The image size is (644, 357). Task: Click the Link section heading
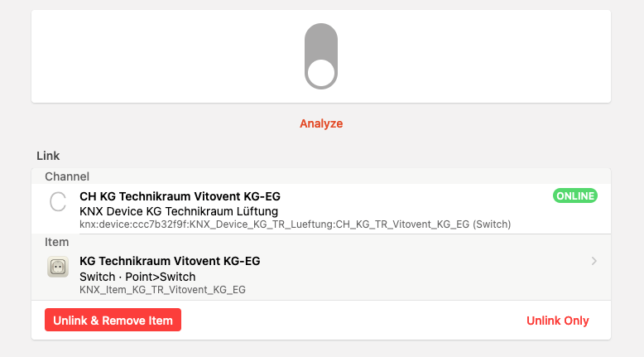[x=48, y=156]
